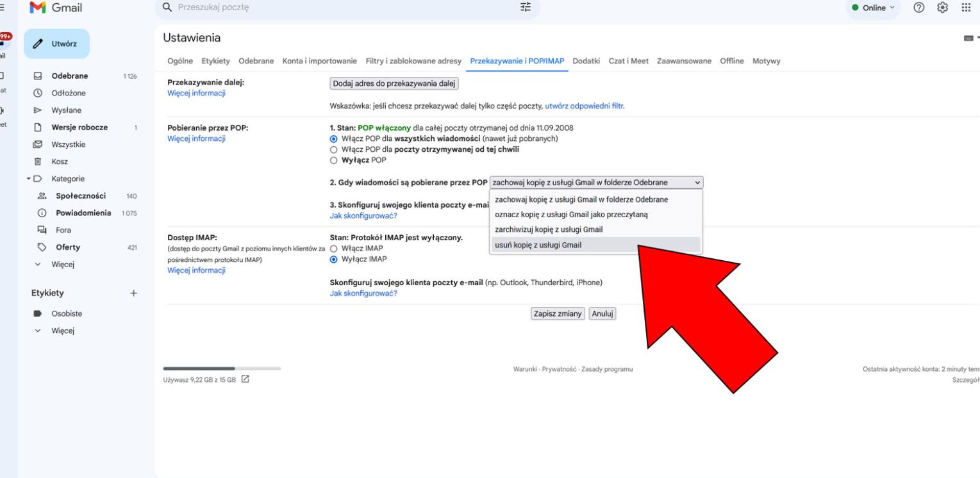The height and width of the screenshot is (478, 980).
Task: Select the Wyłącz IMAP radio button
Action: (333, 260)
